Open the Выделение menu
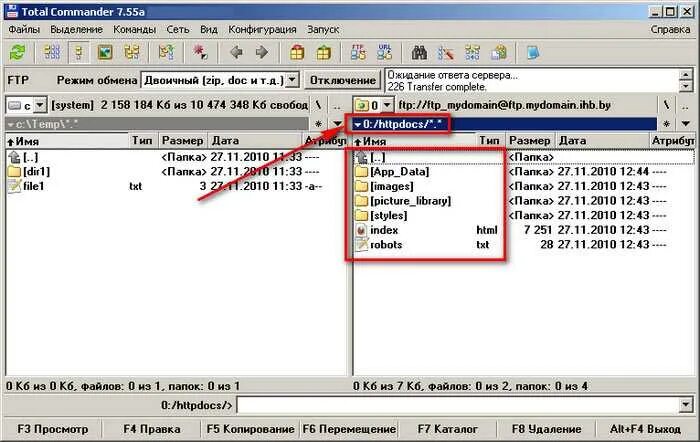700x442 pixels. [x=76, y=29]
